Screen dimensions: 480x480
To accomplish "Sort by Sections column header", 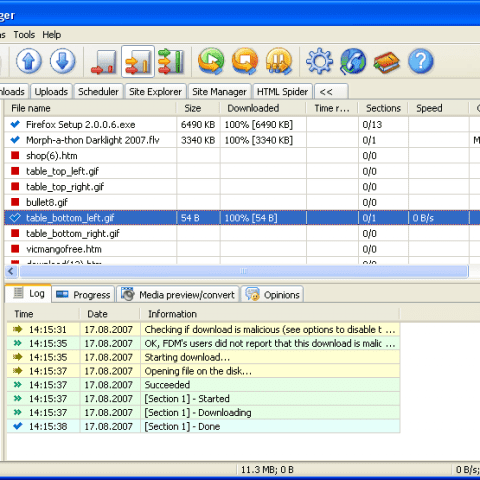I will (x=383, y=108).
